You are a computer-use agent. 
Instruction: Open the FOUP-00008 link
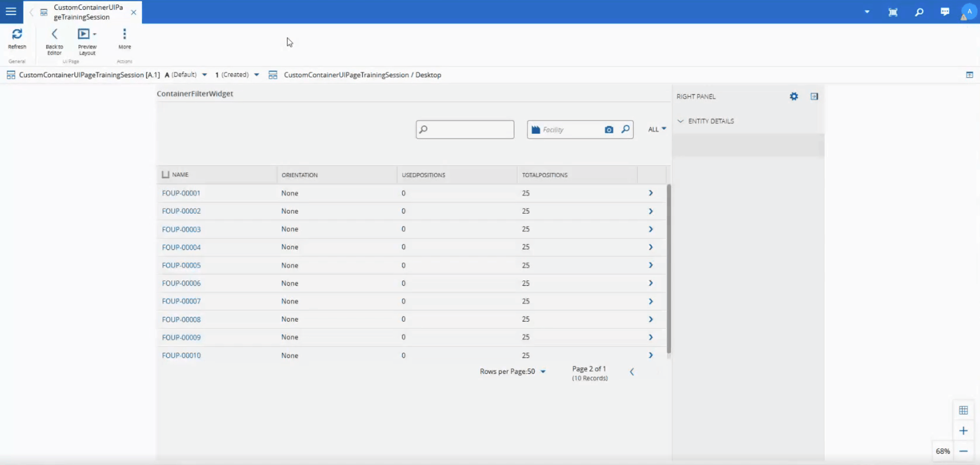point(181,319)
